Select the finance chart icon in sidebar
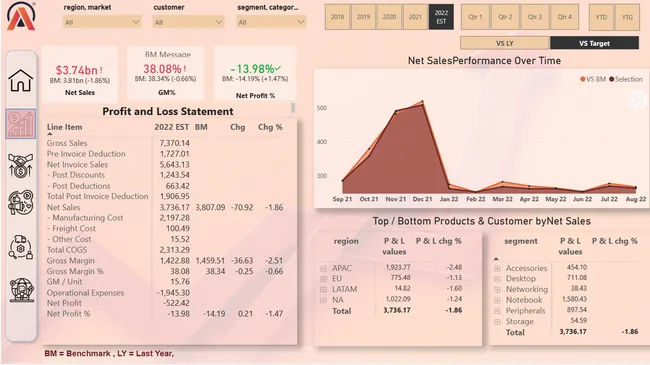 (21, 124)
